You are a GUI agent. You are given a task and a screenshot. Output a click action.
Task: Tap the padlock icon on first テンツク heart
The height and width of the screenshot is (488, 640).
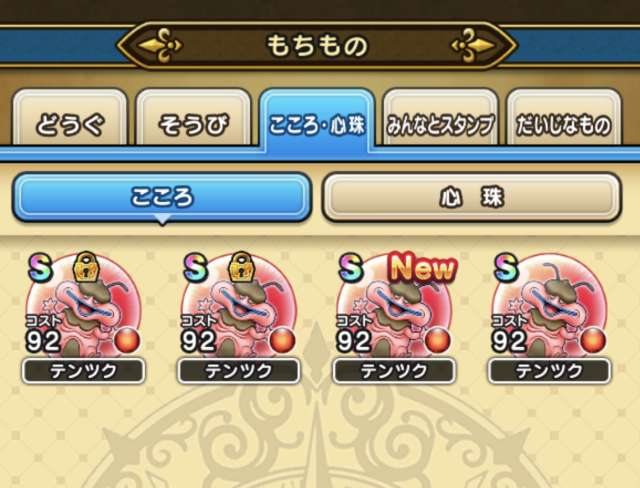[x=86, y=267]
